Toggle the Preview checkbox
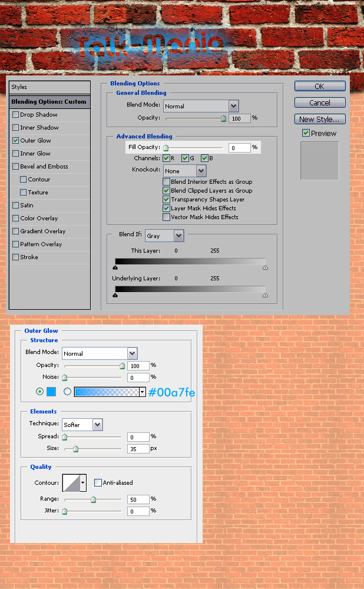This screenshot has height=589, width=364. (306, 133)
